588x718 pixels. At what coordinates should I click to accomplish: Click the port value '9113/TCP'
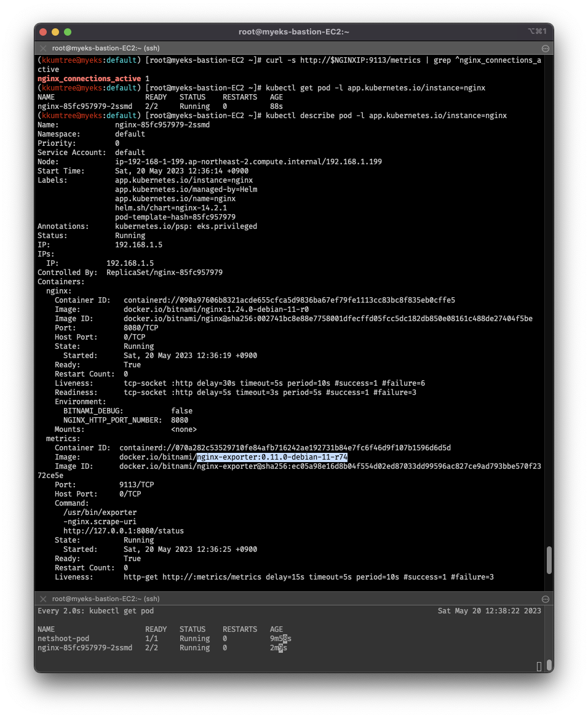pyautogui.click(x=137, y=485)
